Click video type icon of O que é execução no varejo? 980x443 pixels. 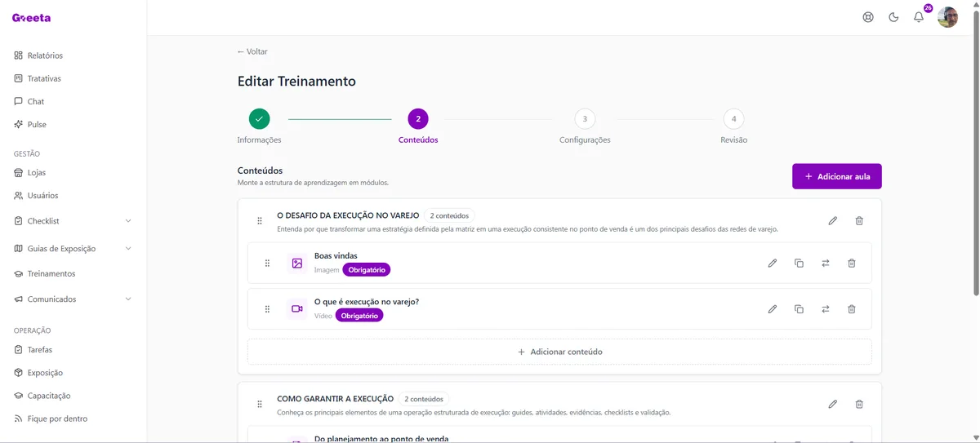tap(297, 309)
